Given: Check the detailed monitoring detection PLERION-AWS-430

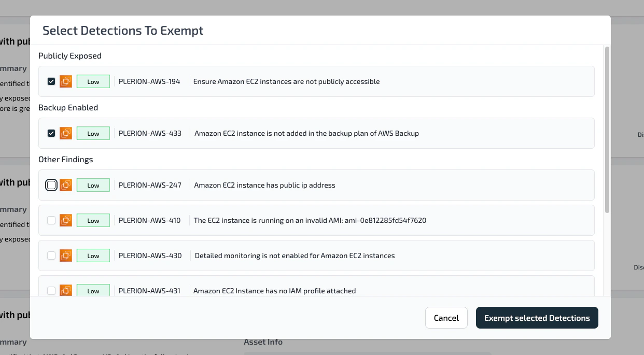Looking at the screenshot, I should [51, 255].
